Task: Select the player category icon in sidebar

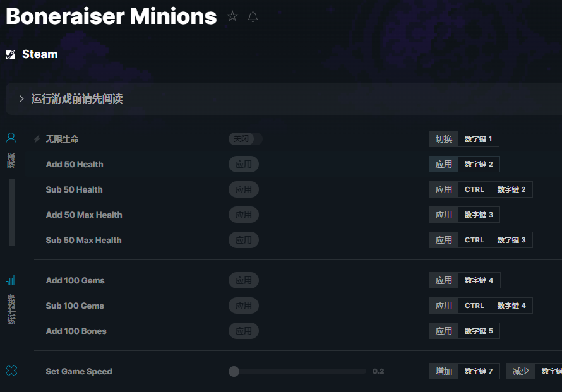Action: [x=11, y=138]
